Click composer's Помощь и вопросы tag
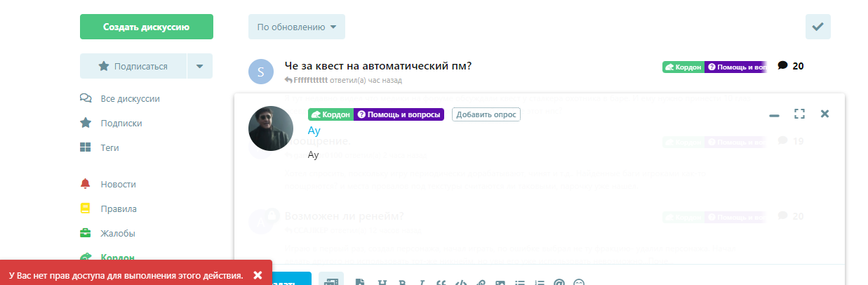The height and width of the screenshot is (285, 868). tap(399, 114)
